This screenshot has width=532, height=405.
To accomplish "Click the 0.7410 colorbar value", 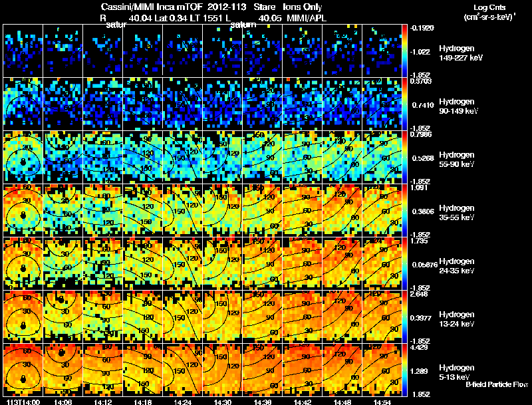I will [x=423, y=105].
